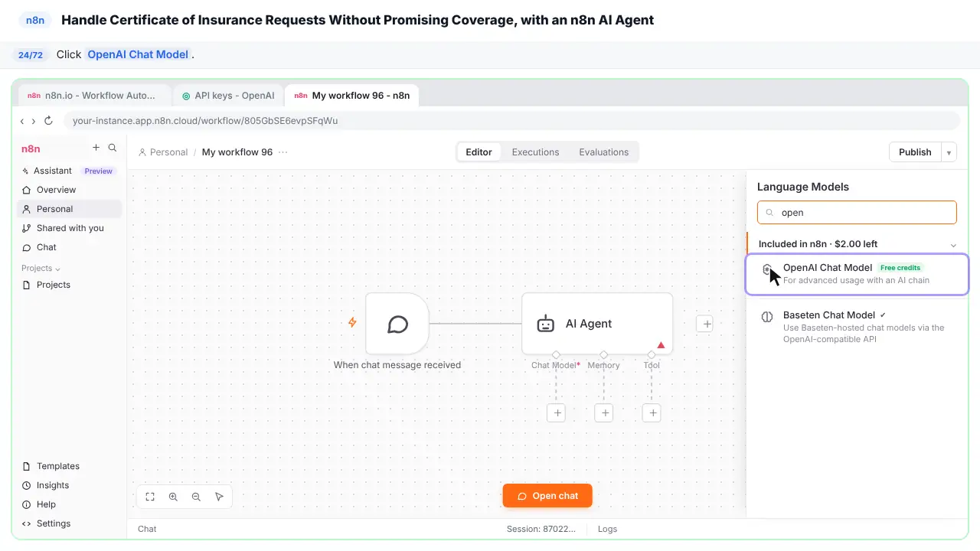Screen dimensions: 980x551
Task: Click the language models search field
Action: [857, 213]
